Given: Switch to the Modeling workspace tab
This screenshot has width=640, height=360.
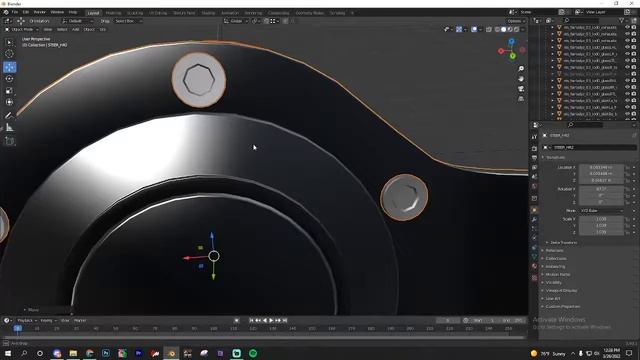Looking at the screenshot, I should point(113,13).
